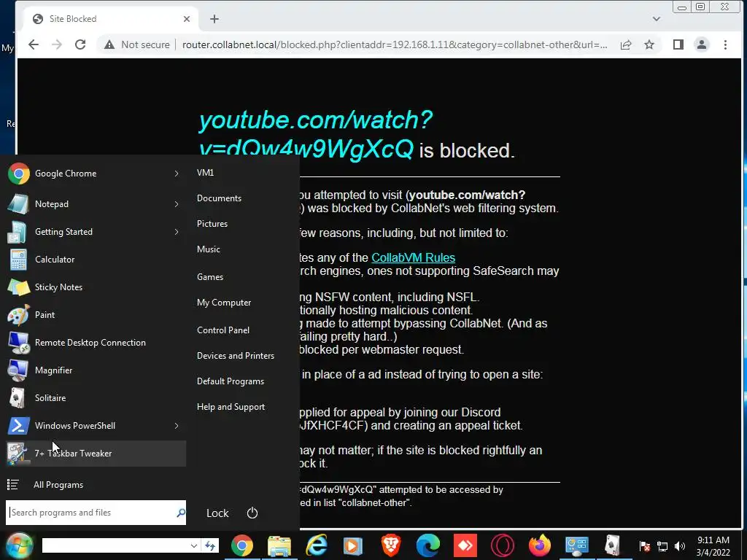Open Control Panel taskbar icon

click(576, 545)
